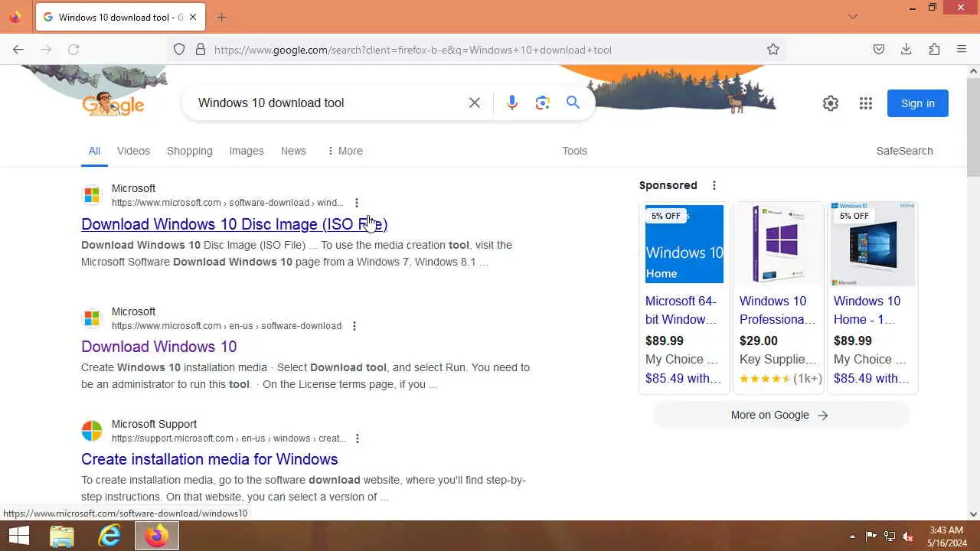The image size is (980, 551).
Task: Open three-dot menu beside en-us software-download URL
Action: (x=354, y=326)
